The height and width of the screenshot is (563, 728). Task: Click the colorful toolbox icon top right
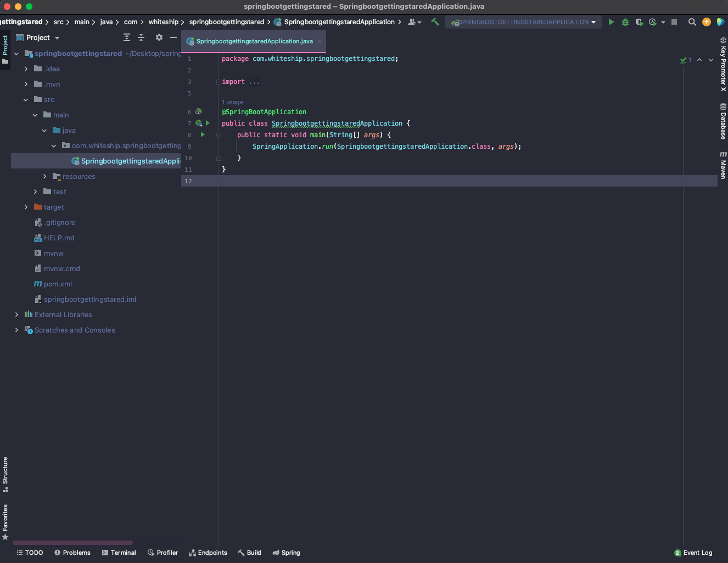[x=720, y=22]
